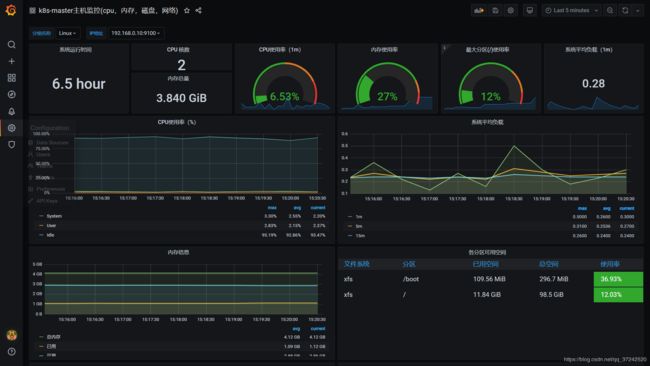The height and width of the screenshot is (366, 650).
Task: Sort load legend by max column
Action: click(x=582, y=208)
